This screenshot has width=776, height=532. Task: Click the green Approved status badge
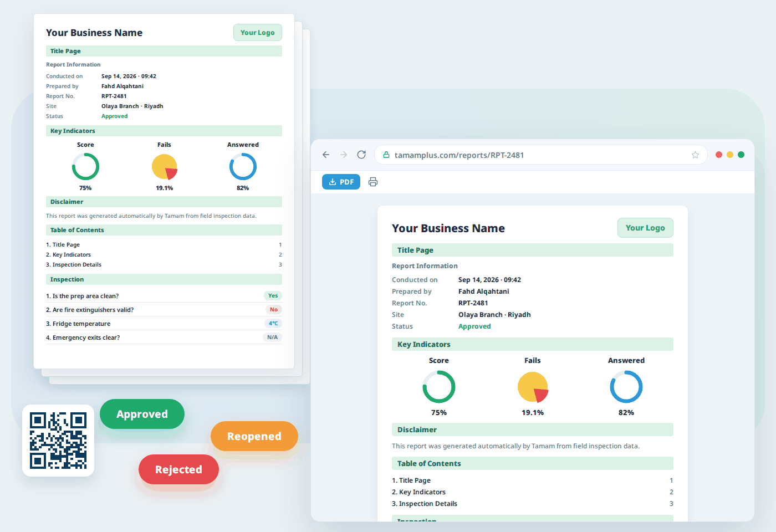pos(142,414)
